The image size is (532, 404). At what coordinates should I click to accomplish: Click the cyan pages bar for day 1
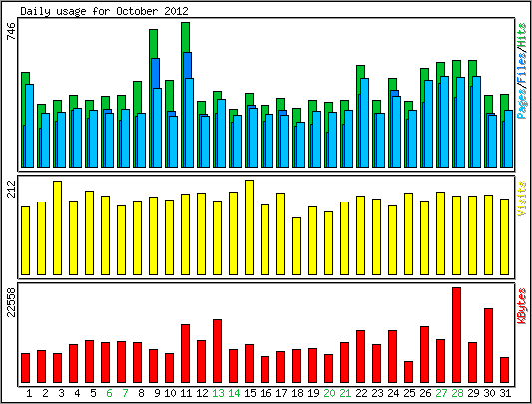[x=30, y=126]
